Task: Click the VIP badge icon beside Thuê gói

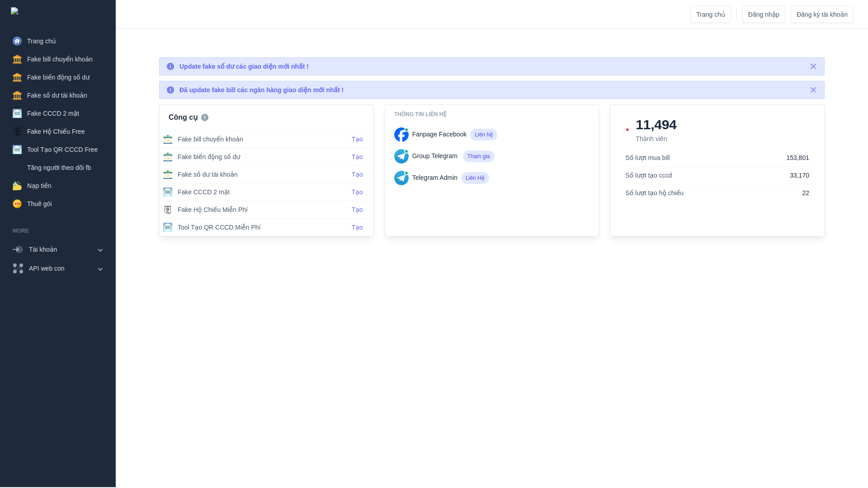Action: 17,204
